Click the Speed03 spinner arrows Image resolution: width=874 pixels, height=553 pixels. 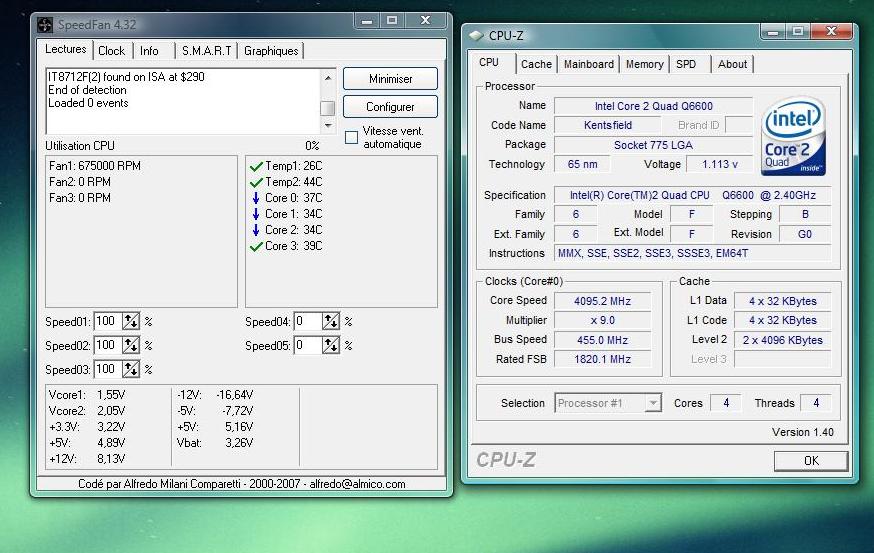click(x=131, y=369)
